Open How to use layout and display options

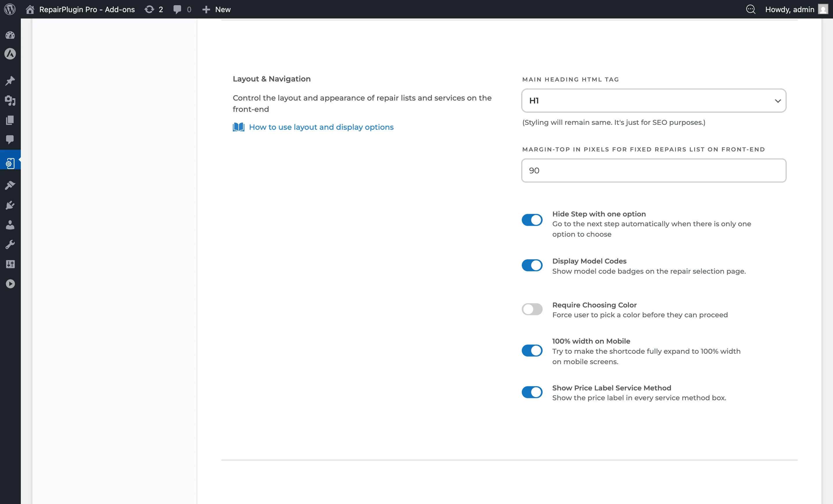(321, 127)
